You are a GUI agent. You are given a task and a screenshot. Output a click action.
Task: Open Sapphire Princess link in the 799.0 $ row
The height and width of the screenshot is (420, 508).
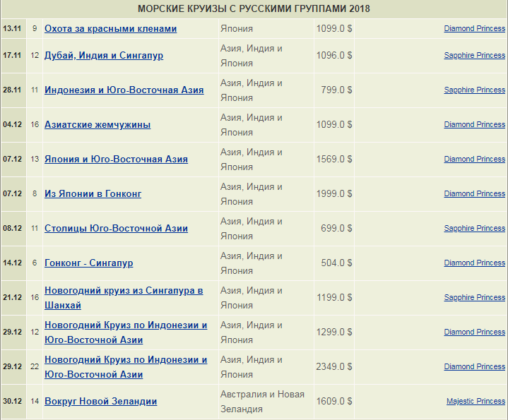click(474, 90)
